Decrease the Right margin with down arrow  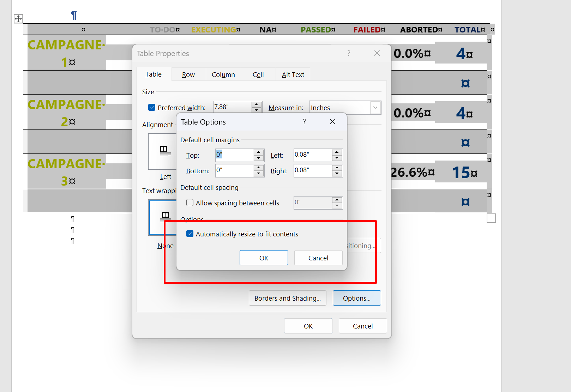pyautogui.click(x=337, y=174)
